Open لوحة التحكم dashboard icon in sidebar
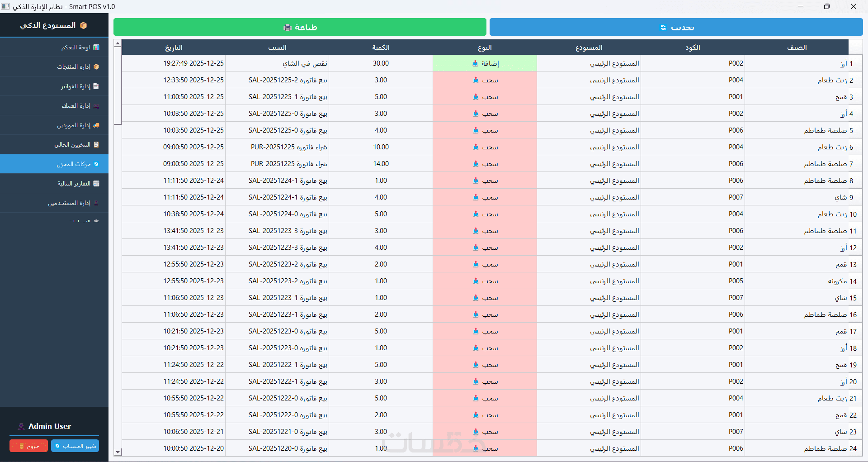 point(96,48)
